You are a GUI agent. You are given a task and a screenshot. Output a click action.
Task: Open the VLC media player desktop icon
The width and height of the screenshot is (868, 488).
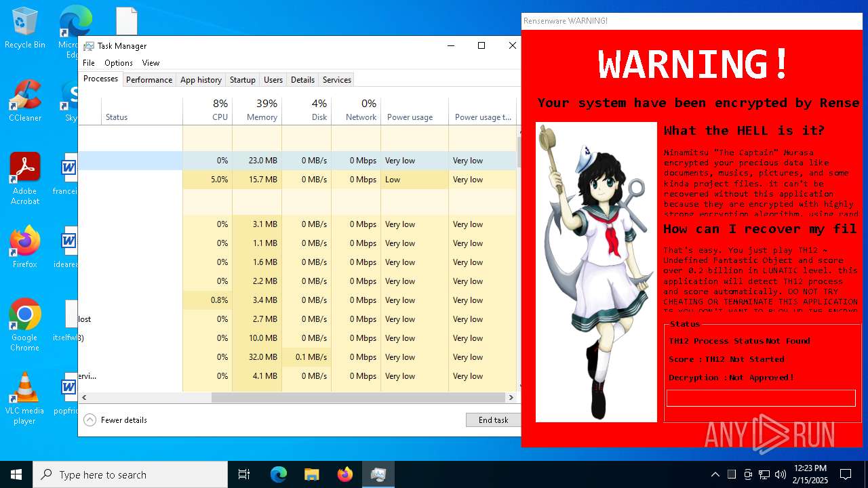click(x=25, y=399)
